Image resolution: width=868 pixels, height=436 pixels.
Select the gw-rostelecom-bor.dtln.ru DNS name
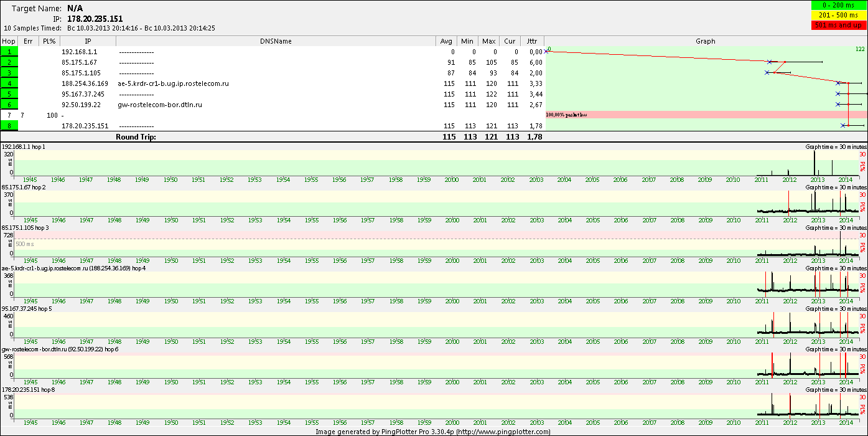[x=159, y=105]
